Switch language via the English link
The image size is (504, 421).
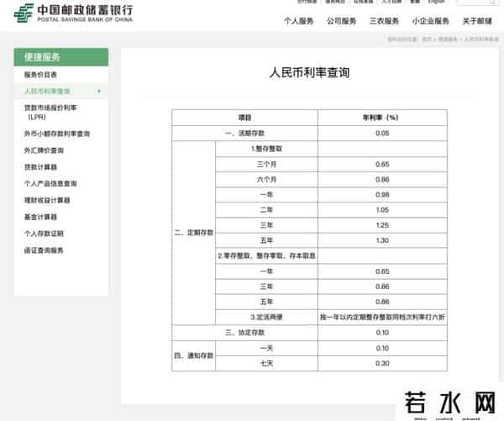[437, 3]
